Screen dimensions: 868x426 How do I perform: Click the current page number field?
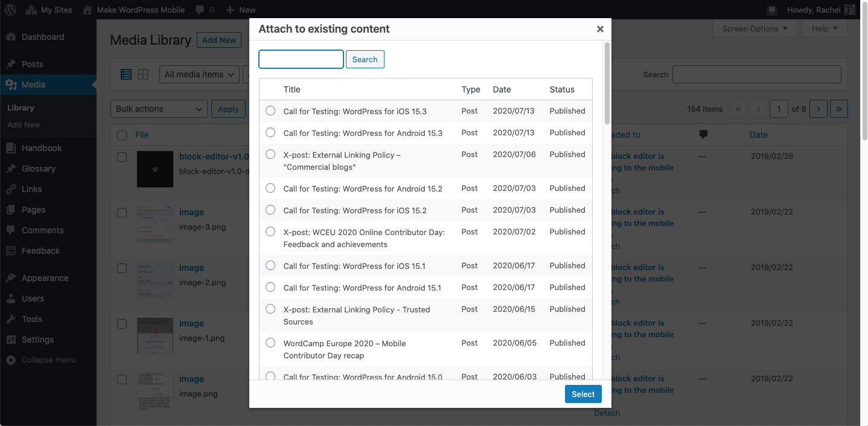(779, 109)
